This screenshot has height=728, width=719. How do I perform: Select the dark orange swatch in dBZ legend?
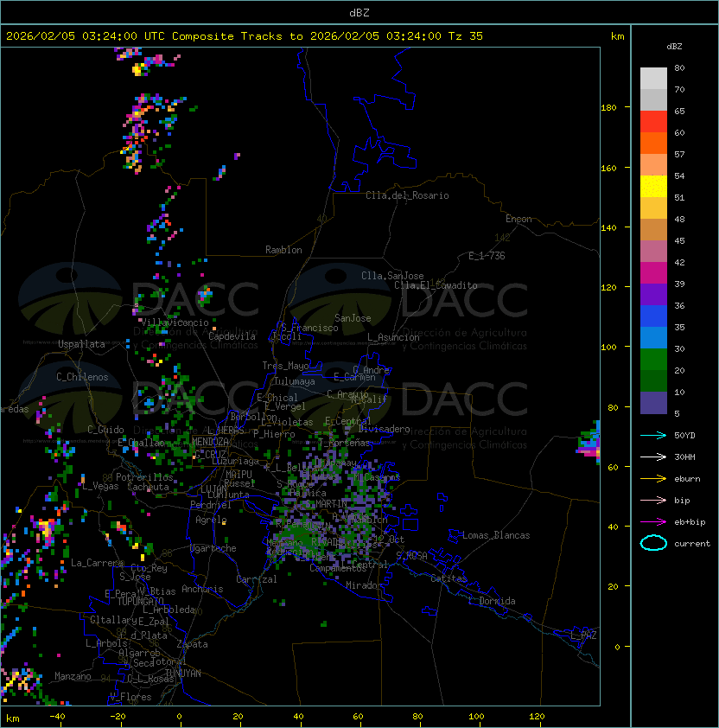[x=653, y=143]
